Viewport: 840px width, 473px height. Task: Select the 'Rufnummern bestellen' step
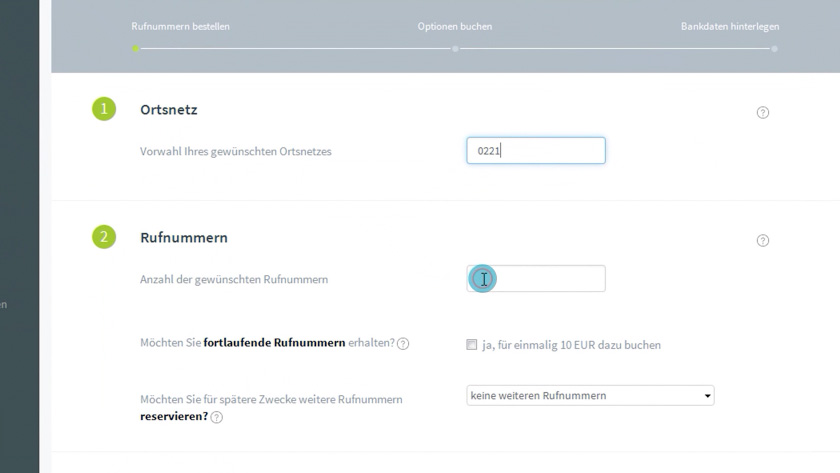(x=180, y=26)
